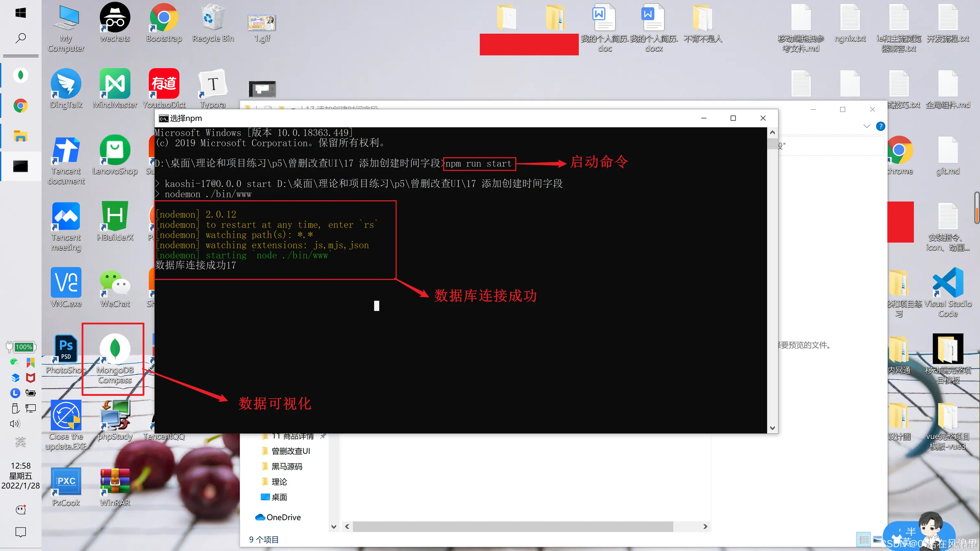Click the Windows Start button
Screen dimensions: 980x551
point(20,13)
